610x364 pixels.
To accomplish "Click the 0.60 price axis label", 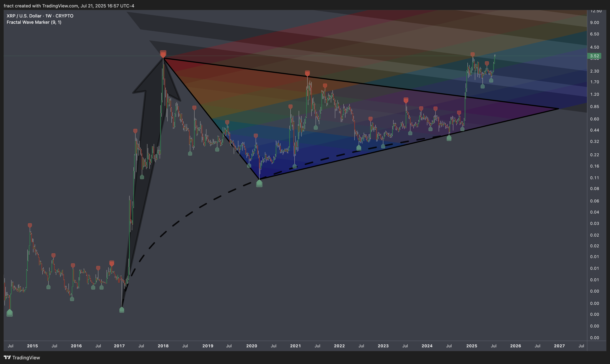I will (594, 119).
